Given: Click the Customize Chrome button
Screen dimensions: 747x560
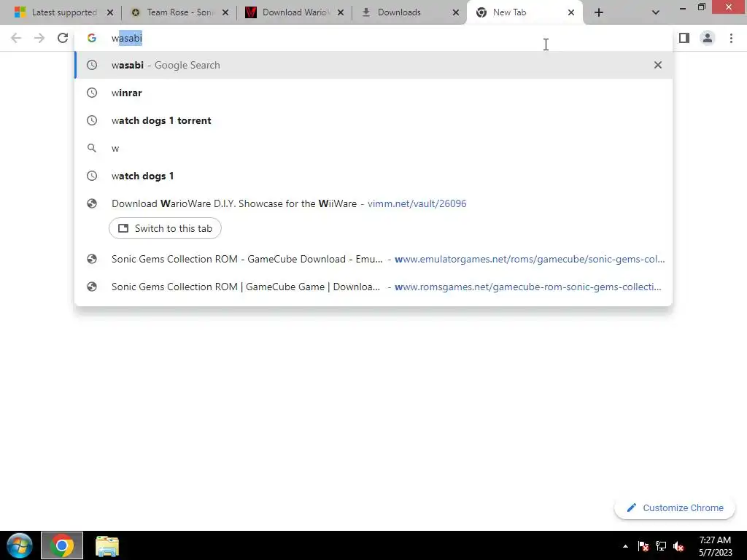Looking at the screenshot, I should point(675,508).
